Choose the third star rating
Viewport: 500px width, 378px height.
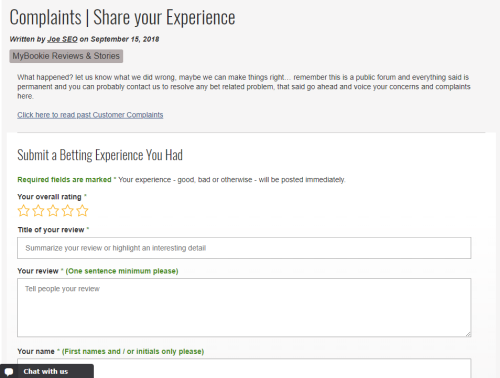(x=53, y=211)
